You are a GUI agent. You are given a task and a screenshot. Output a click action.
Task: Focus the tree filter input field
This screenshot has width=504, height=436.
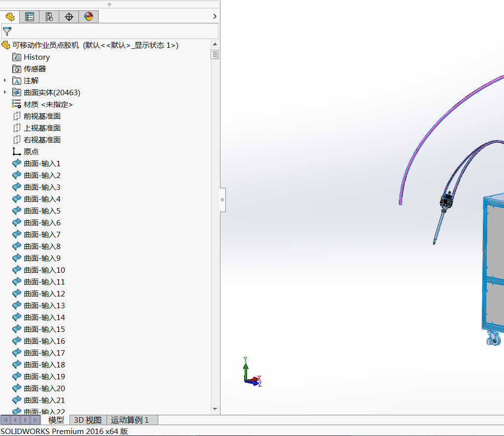110,32
